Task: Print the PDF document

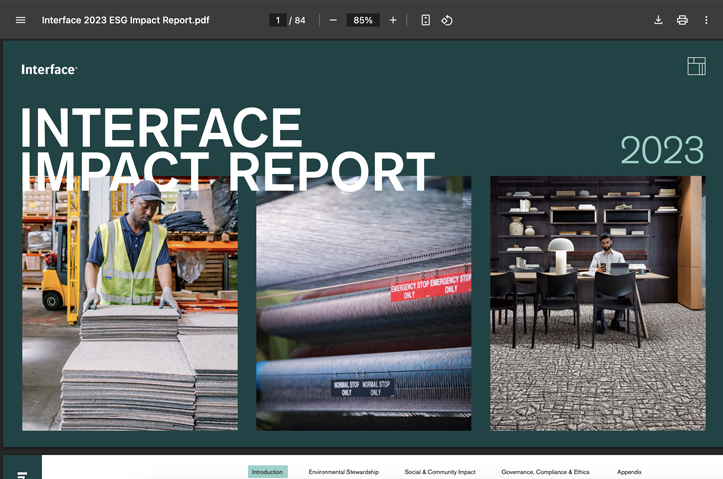Action: click(x=682, y=20)
